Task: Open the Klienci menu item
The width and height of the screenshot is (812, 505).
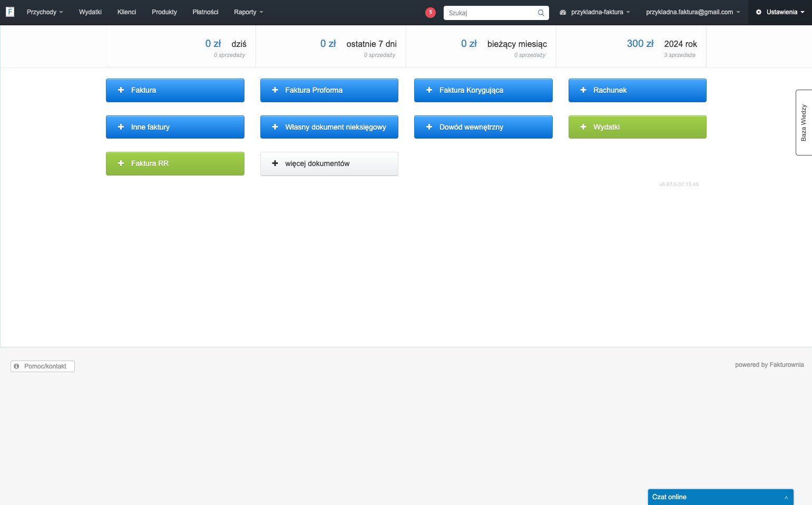Action: point(126,12)
